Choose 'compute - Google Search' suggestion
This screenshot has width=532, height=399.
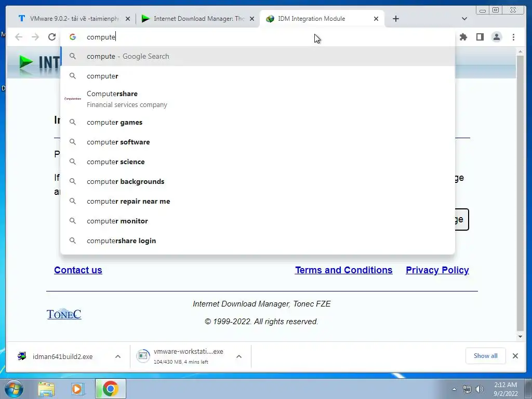tap(258, 56)
